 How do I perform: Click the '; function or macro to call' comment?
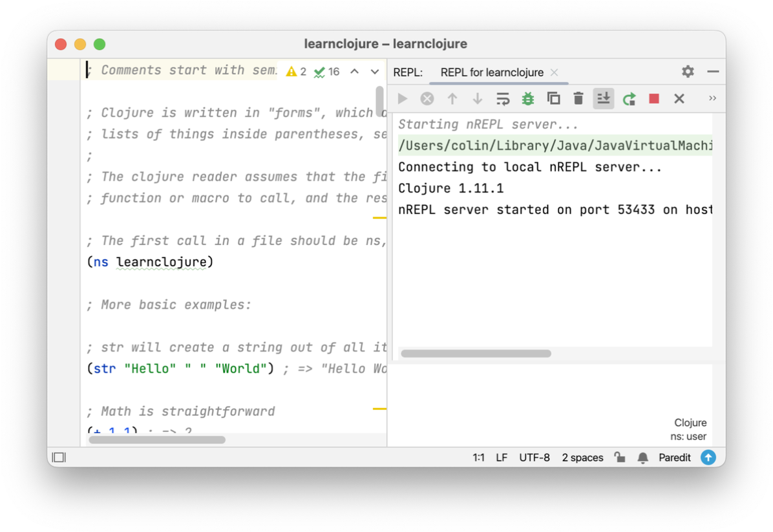point(236,198)
